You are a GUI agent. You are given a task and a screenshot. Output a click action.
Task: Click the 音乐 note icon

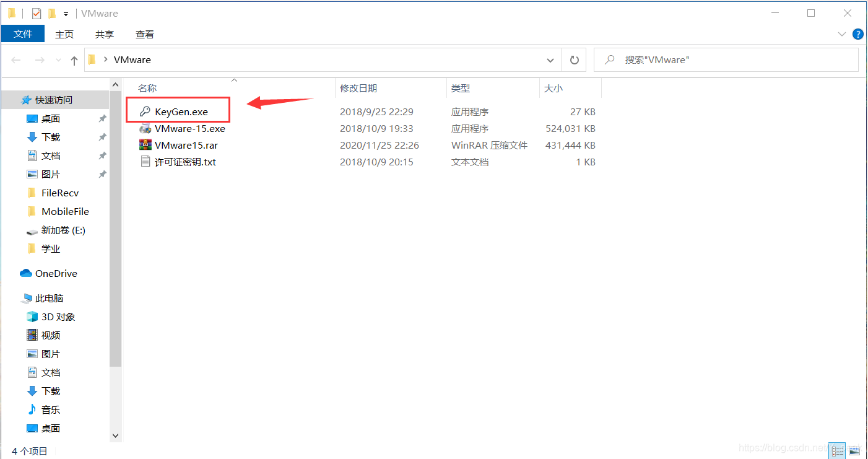(x=32, y=409)
